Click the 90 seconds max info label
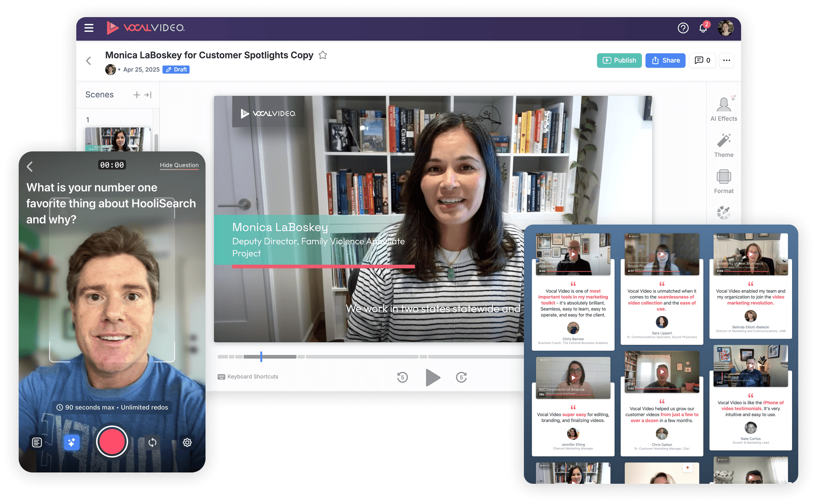Image resolution: width=817 pixels, height=504 pixels. [112, 407]
